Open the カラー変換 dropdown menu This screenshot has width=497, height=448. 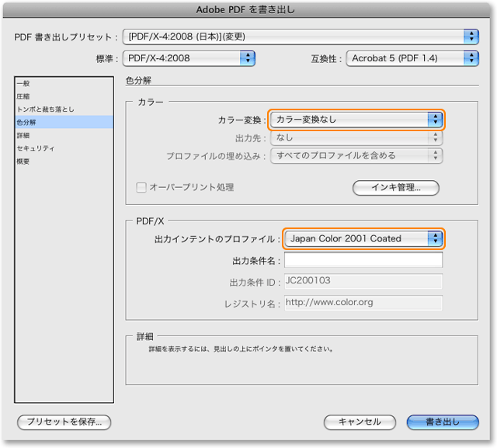click(356, 120)
